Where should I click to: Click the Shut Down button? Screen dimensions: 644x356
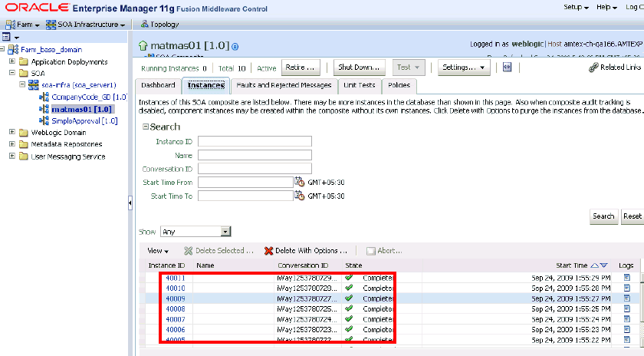(x=359, y=68)
